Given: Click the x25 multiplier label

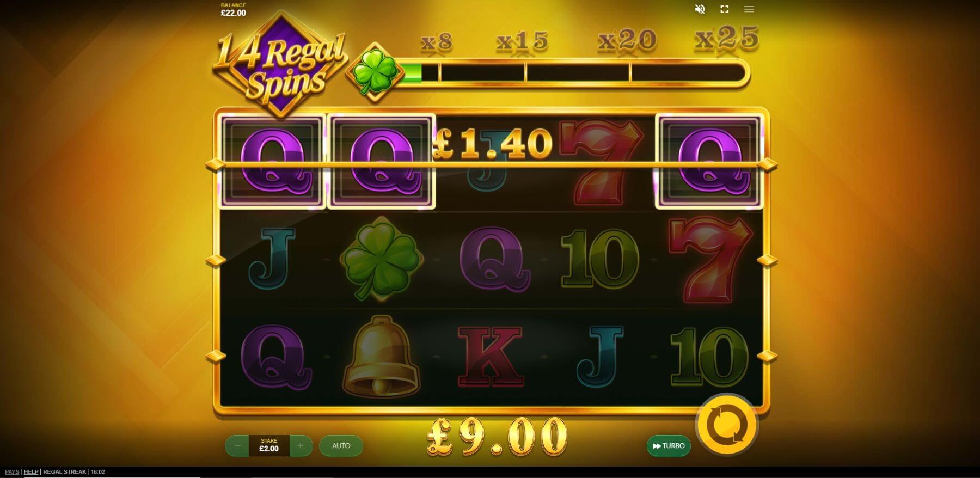Looking at the screenshot, I should (726, 39).
